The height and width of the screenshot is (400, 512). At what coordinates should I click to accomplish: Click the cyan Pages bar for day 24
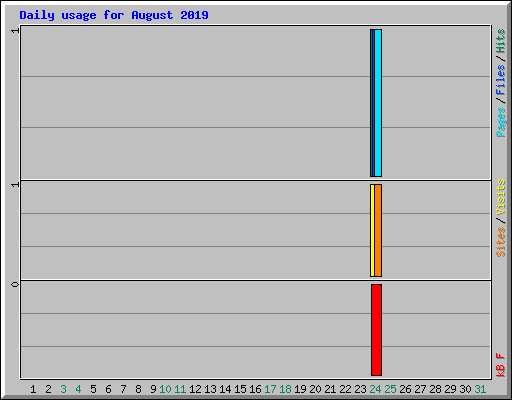[378, 103]
